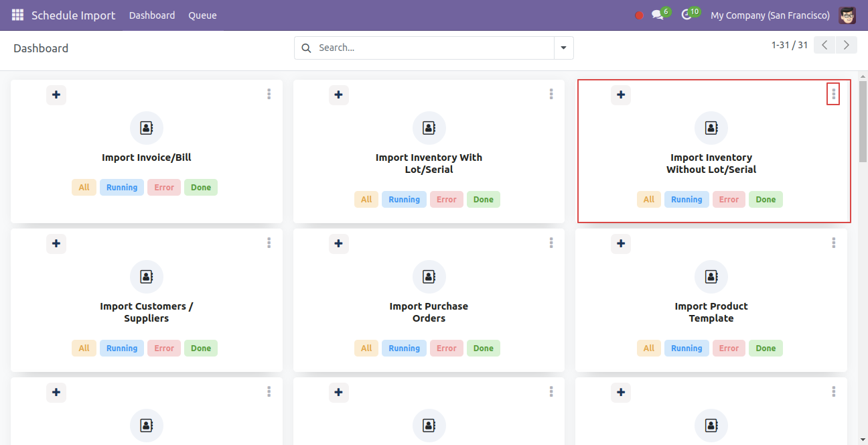Open the My Company (San Francisco) switcher
This screenshot has width=868, height=445.
coord(770,15)
